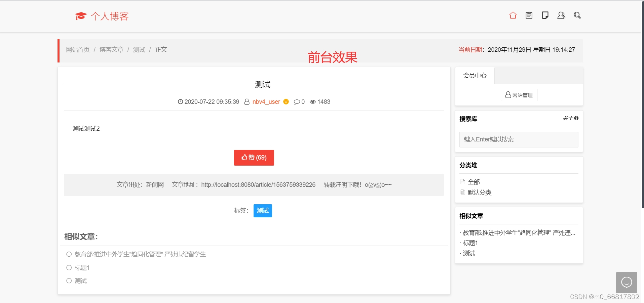Open the clipboard articles icon in header
This screenshot has width=644, height=303.
(529, 15)
